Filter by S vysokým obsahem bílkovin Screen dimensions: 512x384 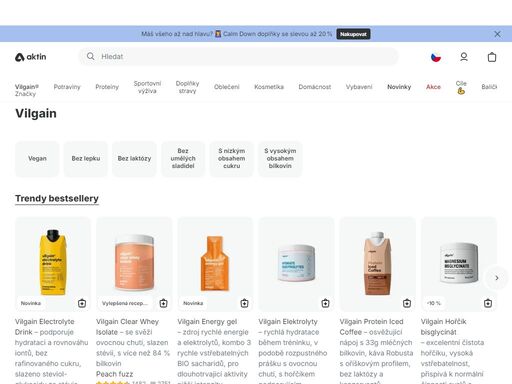[280, 159]
